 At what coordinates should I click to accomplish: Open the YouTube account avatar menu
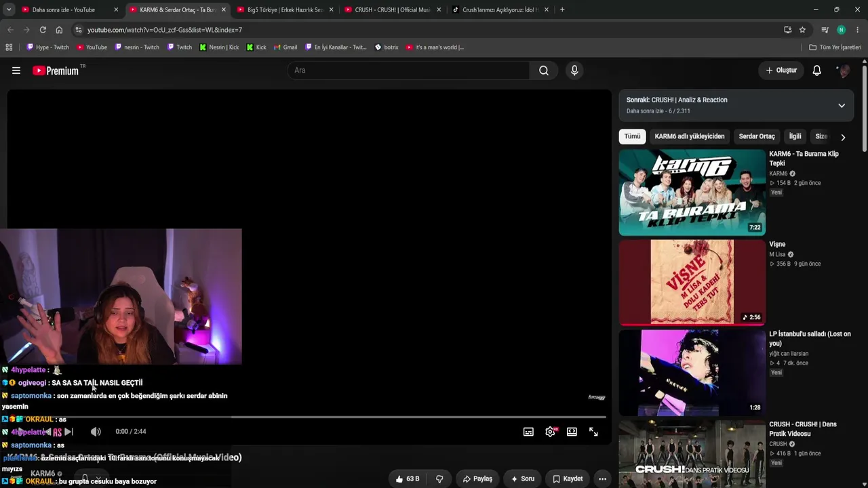pos(844,70)
